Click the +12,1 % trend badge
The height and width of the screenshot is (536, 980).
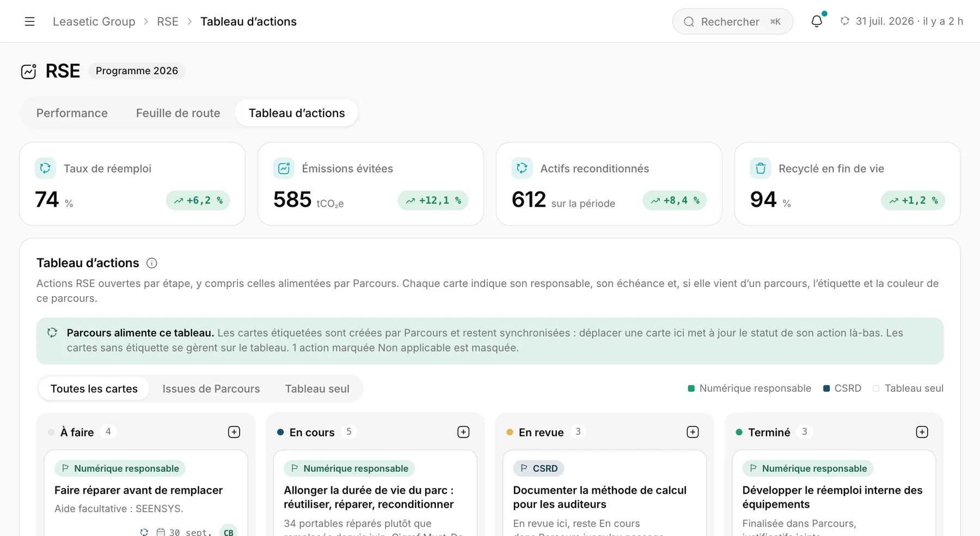pos(433,200)
